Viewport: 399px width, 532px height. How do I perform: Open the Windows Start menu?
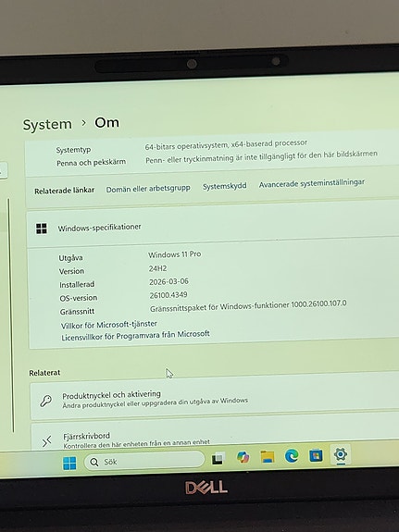69,463
